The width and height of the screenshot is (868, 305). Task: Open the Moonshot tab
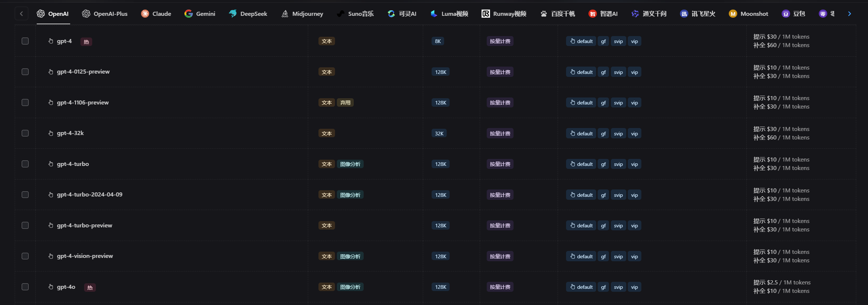(x=749, y=14)
